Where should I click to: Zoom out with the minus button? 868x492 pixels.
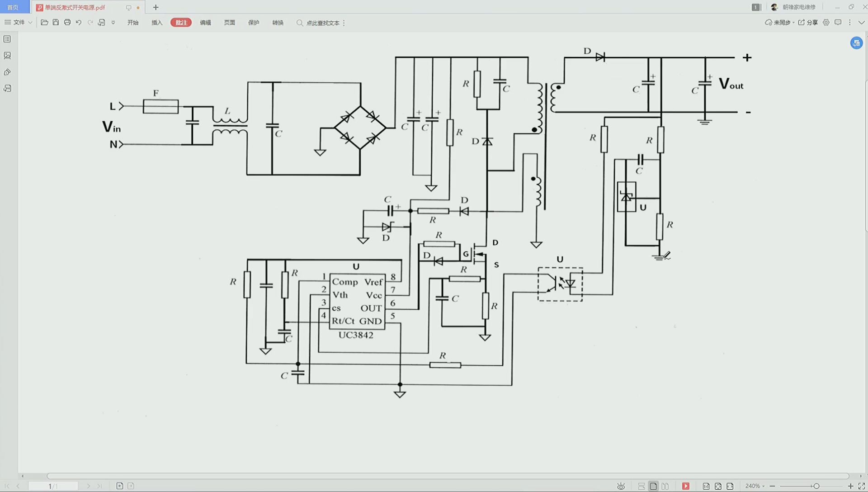[773, 486]
